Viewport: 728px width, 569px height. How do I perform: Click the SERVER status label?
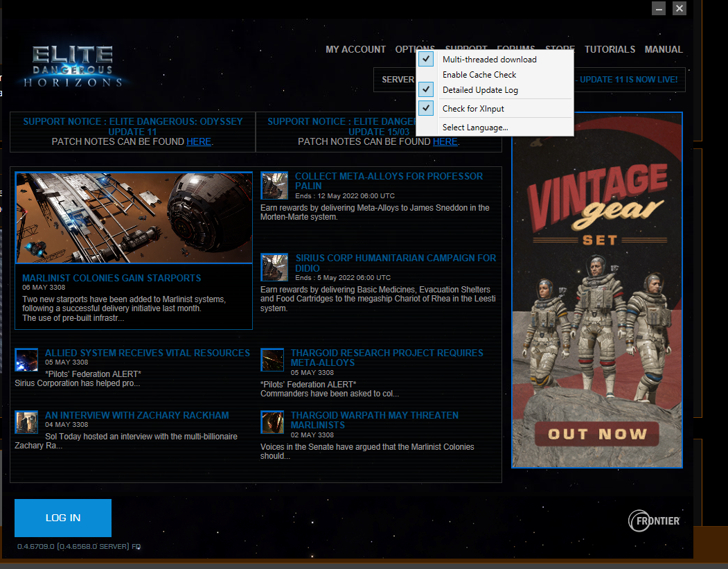398,80
